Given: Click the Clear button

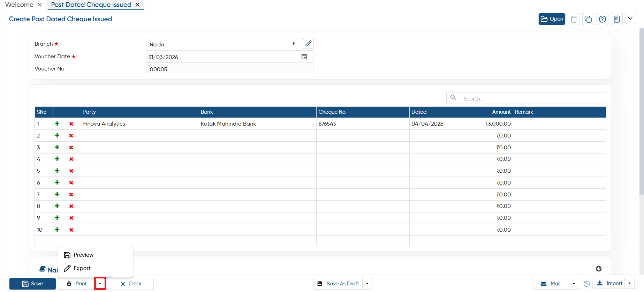Looking at the screenshot, I should [130, 284].
